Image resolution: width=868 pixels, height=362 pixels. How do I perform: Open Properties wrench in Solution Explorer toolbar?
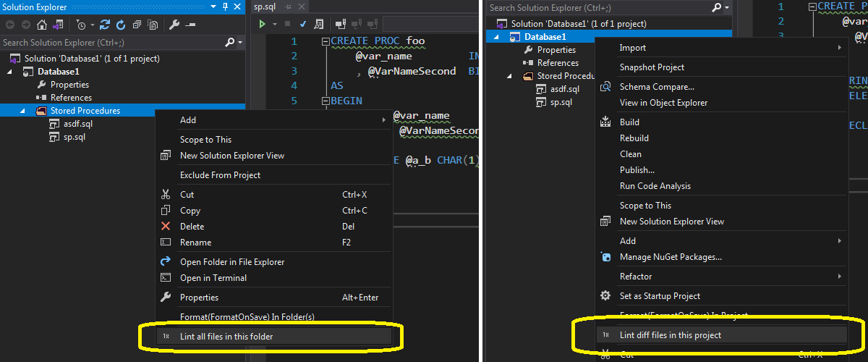pos(174,25)
